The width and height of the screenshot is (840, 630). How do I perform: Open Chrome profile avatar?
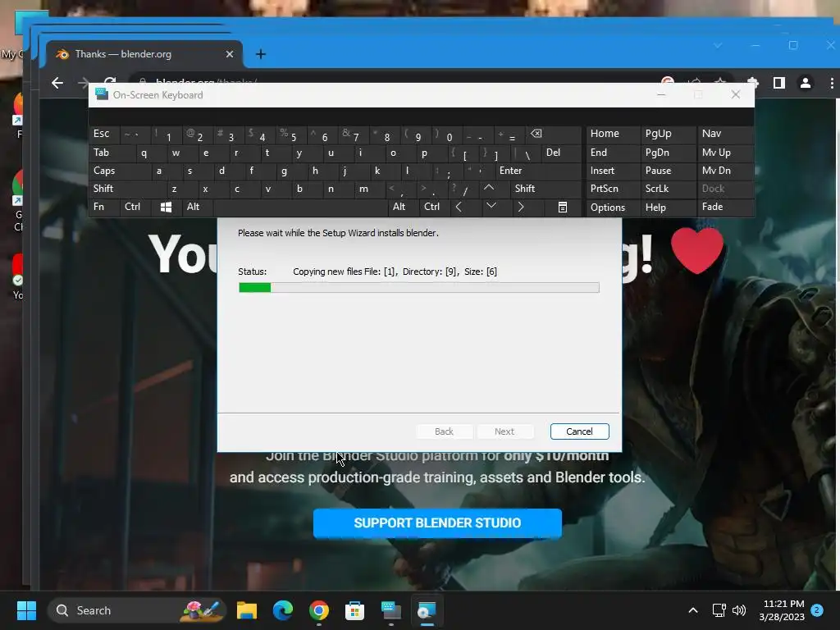[806, 83]
